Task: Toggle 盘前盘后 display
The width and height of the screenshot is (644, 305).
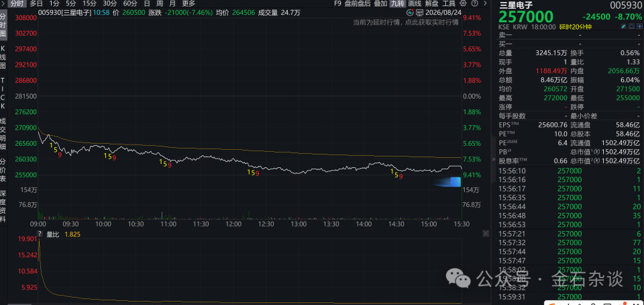Action: tap(358, 4)
